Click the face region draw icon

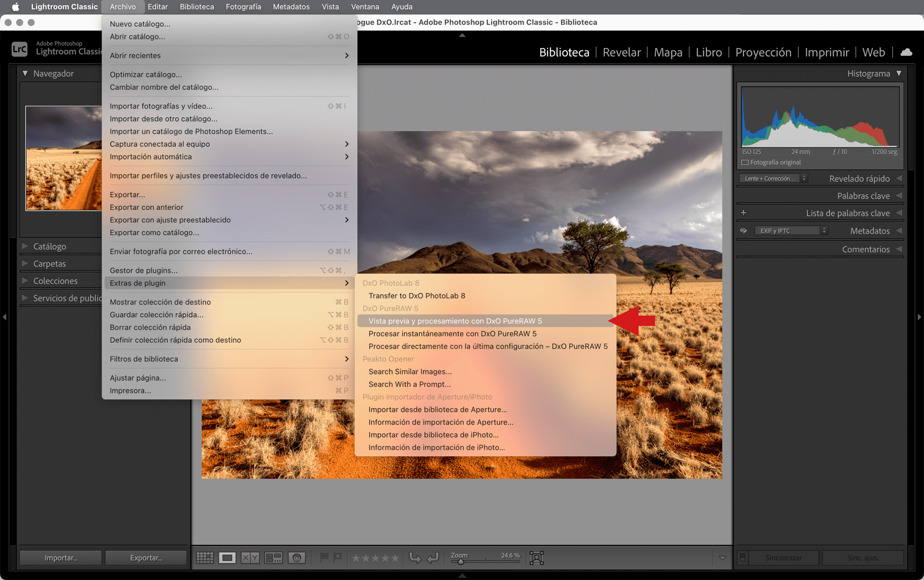click(536, 558)
